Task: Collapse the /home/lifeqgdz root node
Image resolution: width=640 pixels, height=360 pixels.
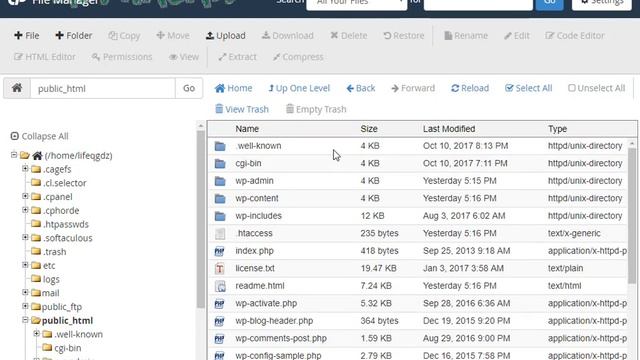Action: [14, 155]
